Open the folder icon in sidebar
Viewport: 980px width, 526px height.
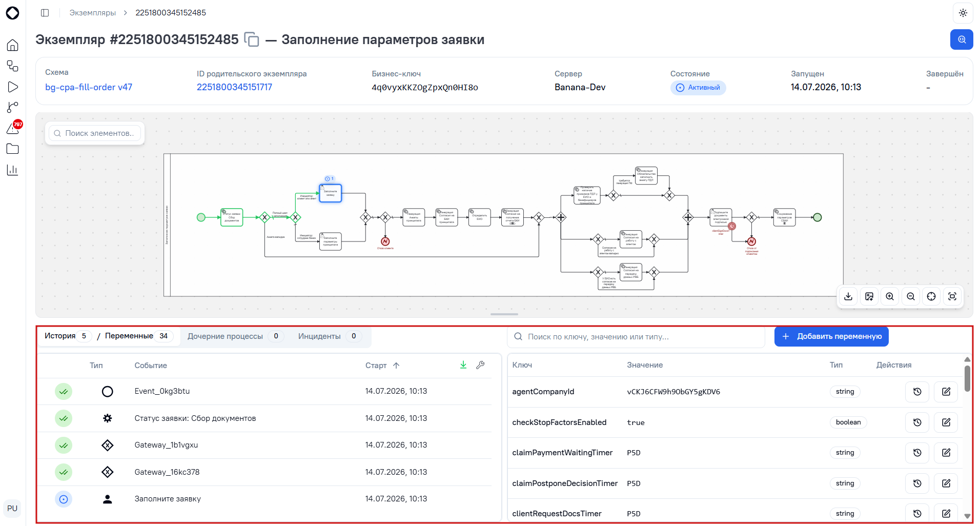[x=13, y=149]
